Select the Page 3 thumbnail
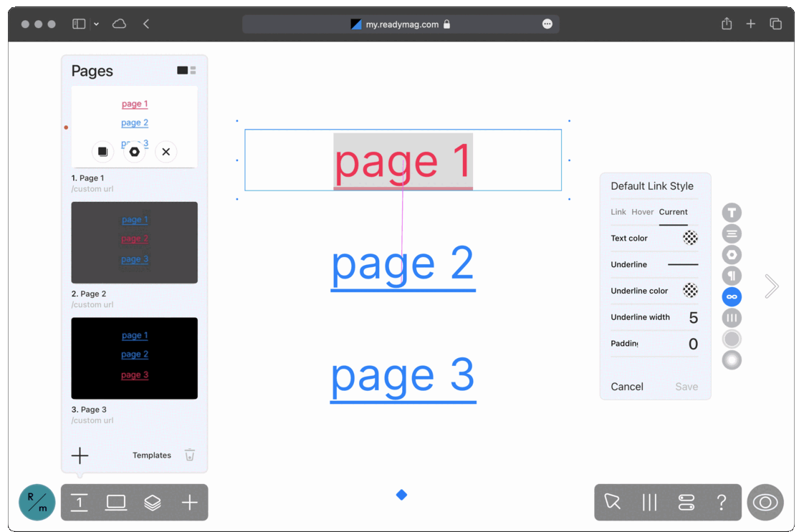The image size is (804, 532). click(x=134, y=358)
